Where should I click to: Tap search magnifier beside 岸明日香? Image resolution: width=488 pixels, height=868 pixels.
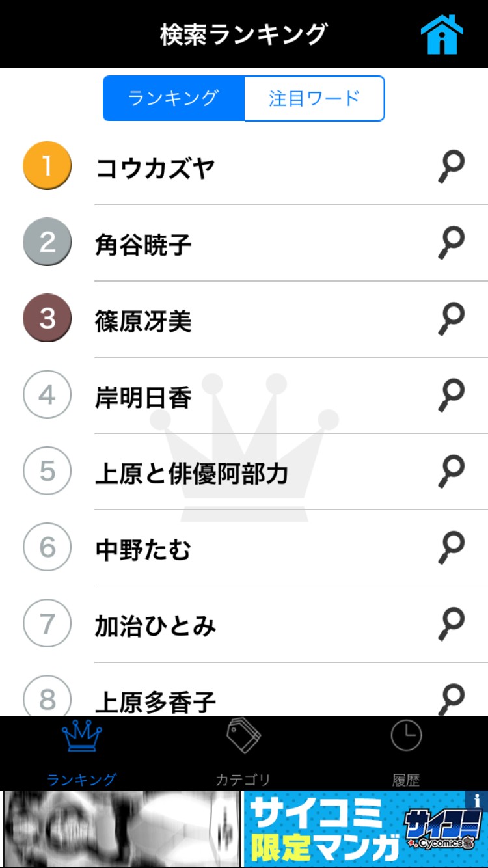pyautogui.click(x=451, y=396)
